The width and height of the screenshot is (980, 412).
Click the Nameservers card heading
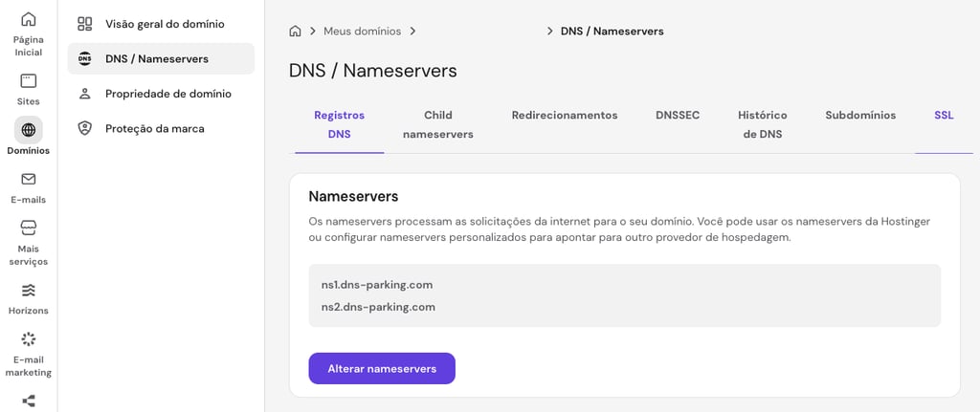tap(354, 196)
